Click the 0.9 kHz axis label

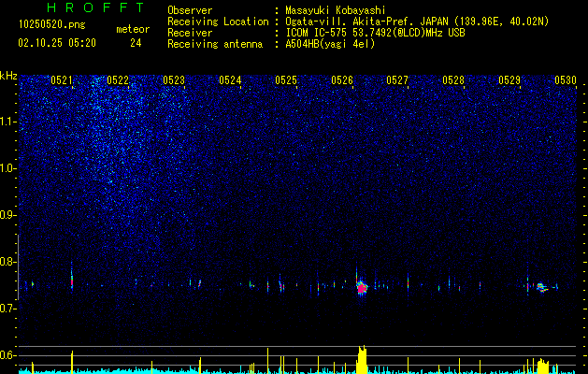click(8, 215)
